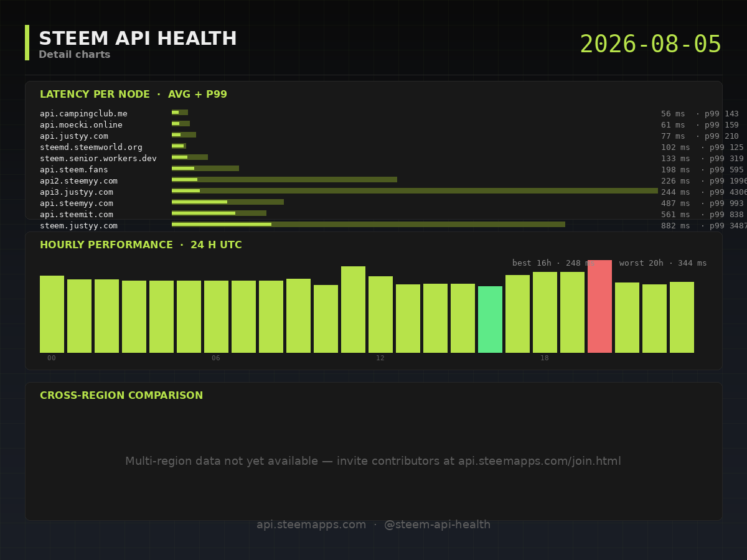This screenshot has width=747, height=560.
Task: Click the bright green best-hour bar
Action: click(x=490, y=319)
